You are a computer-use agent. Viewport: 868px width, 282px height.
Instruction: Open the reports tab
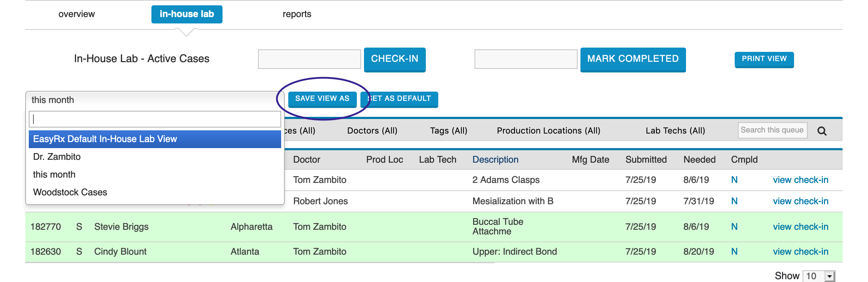pos(297,14)
